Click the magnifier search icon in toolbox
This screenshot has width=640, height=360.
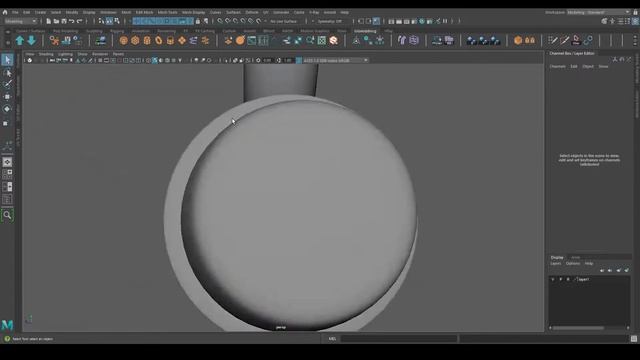click(7, 215)
